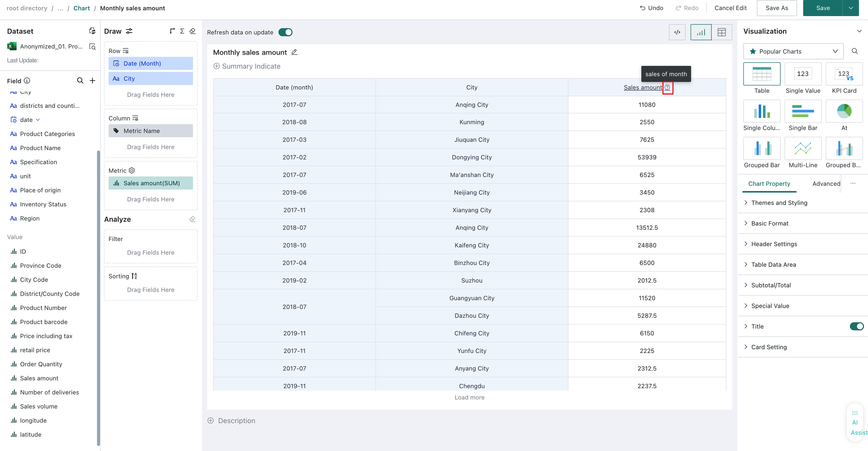Select the Chart Property tab
This screenshot has width=868, height=451.
point(769,184)
